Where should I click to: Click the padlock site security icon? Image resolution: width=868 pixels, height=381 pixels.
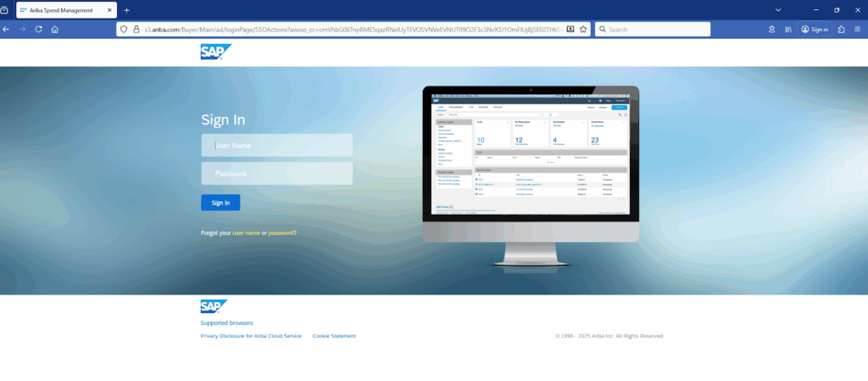(x=136, y=29)
